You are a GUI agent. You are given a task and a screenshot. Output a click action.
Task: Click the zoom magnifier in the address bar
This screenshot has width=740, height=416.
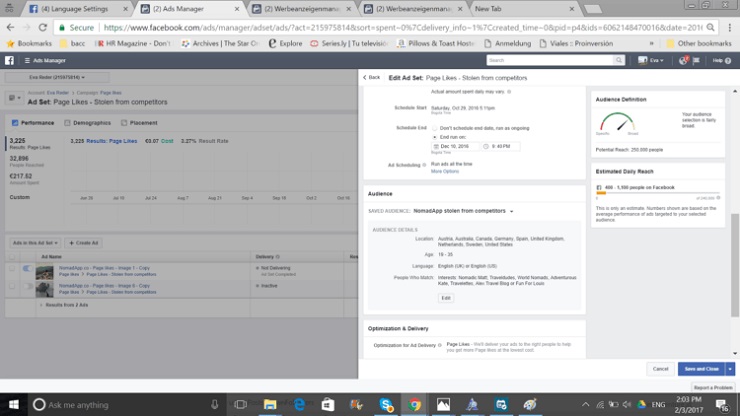click(x=710, y=27)
